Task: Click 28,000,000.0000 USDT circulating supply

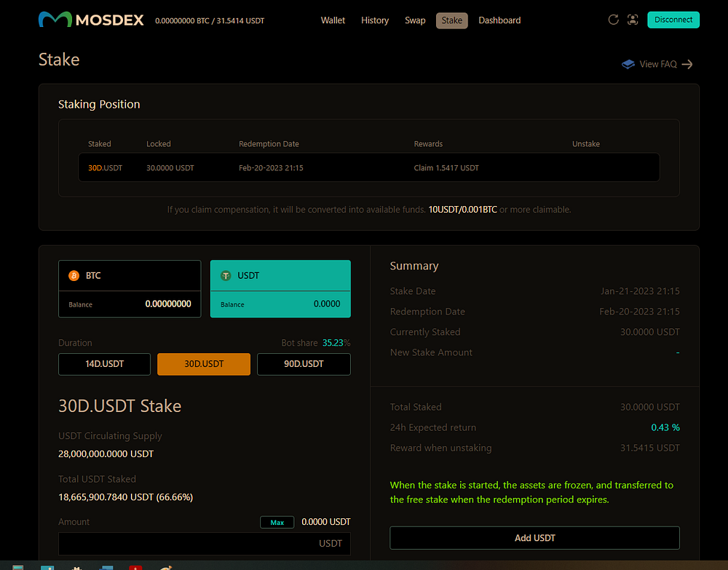Action: click(x=106, y=454)
